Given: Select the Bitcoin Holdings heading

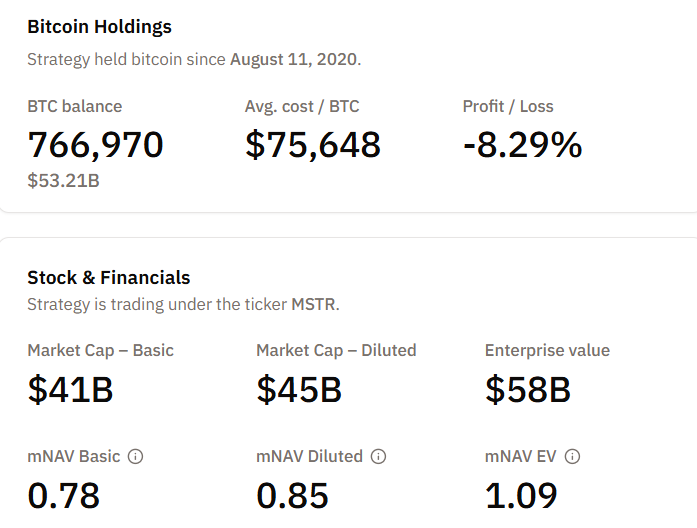Looking at the screenshot, I should click(x=99, y=27).
